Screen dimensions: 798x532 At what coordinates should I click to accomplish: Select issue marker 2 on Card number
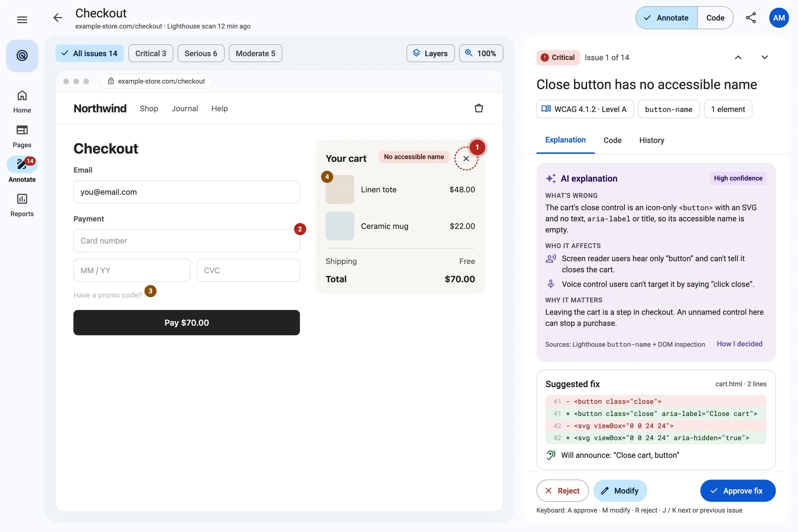(x=300, y=229)
